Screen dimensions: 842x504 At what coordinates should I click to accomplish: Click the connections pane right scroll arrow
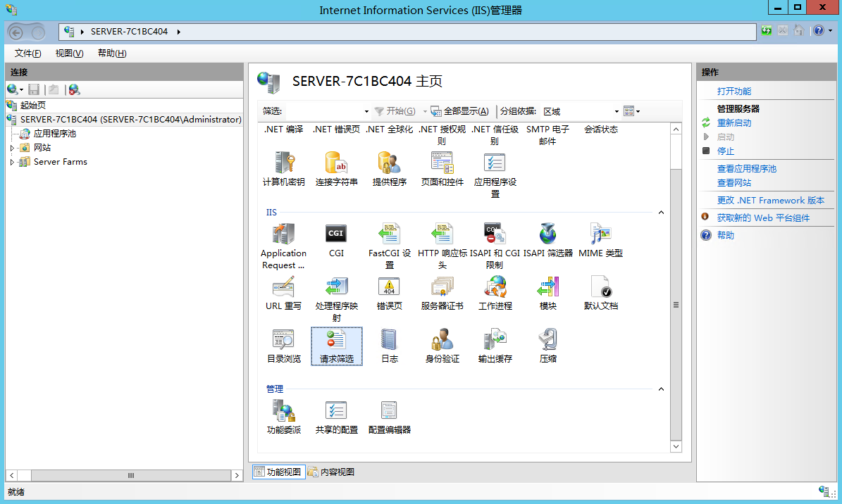point(237,476)
